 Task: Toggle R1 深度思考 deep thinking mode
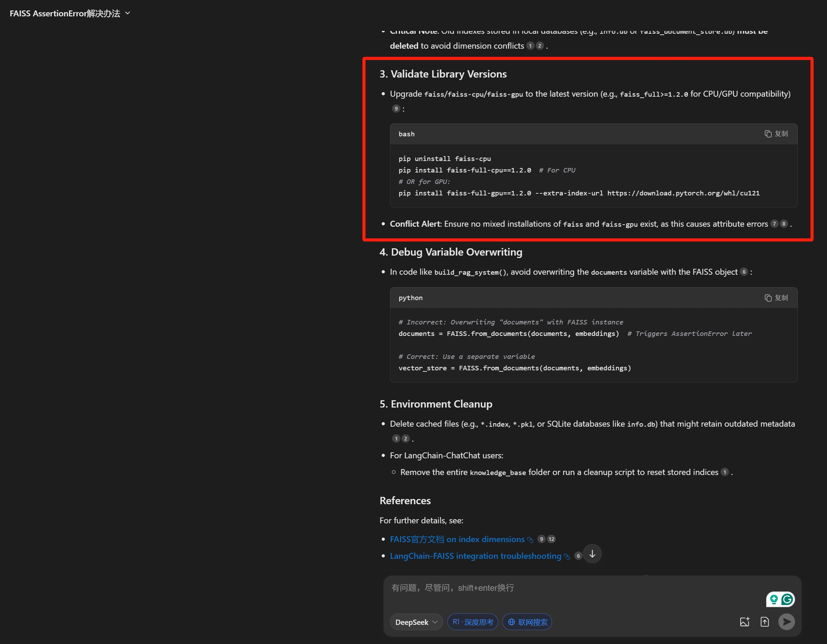(x=472, y=622)
